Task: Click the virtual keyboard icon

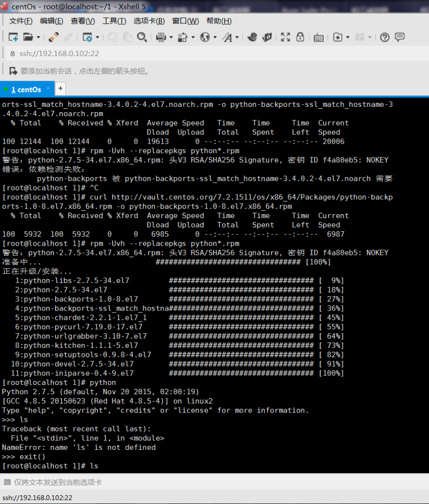Action: (x=318, y=37)
